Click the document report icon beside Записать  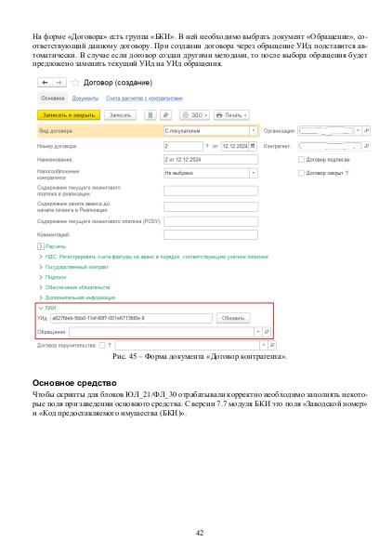click(x=150, y=115)
